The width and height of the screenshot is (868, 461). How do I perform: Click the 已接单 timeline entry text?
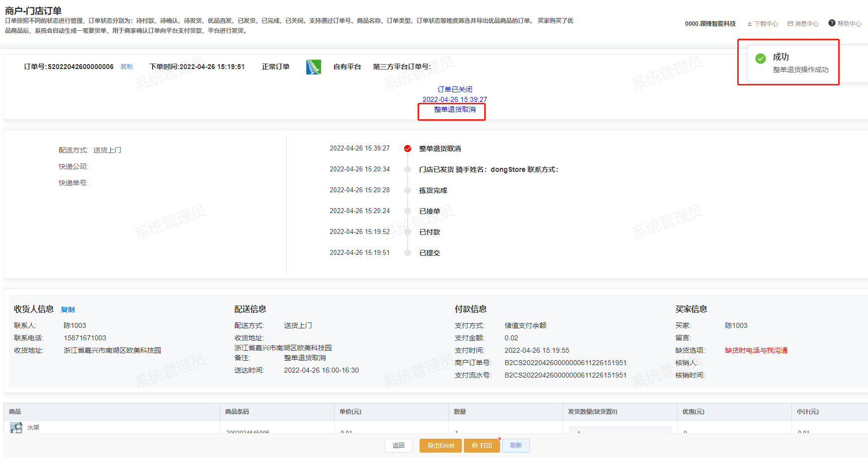click(x=430, y=211)
